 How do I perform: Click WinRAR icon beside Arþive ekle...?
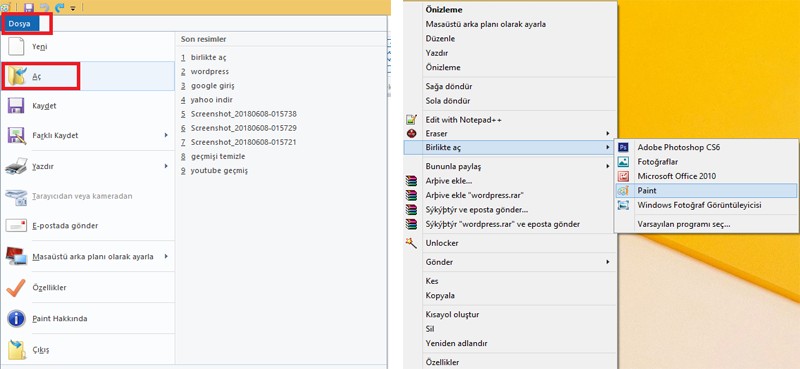tap(411, 181)
